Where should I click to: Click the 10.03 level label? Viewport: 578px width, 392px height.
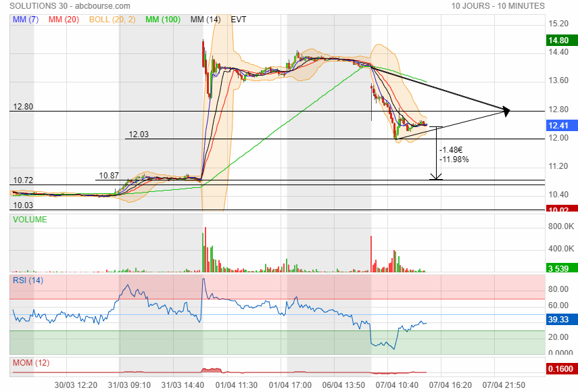click(23, 205)
